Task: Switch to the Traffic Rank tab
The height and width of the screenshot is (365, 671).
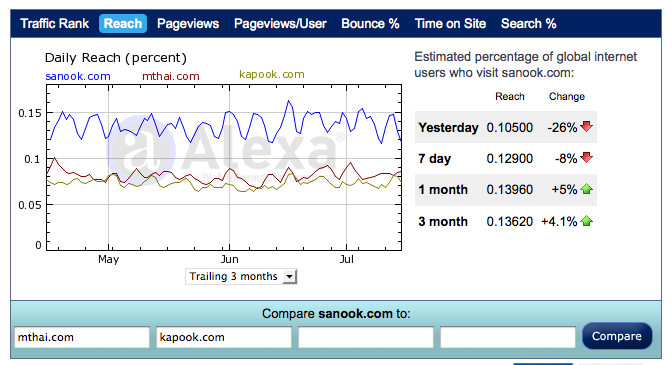Action: pyautogui.click(x=54, y=24)
